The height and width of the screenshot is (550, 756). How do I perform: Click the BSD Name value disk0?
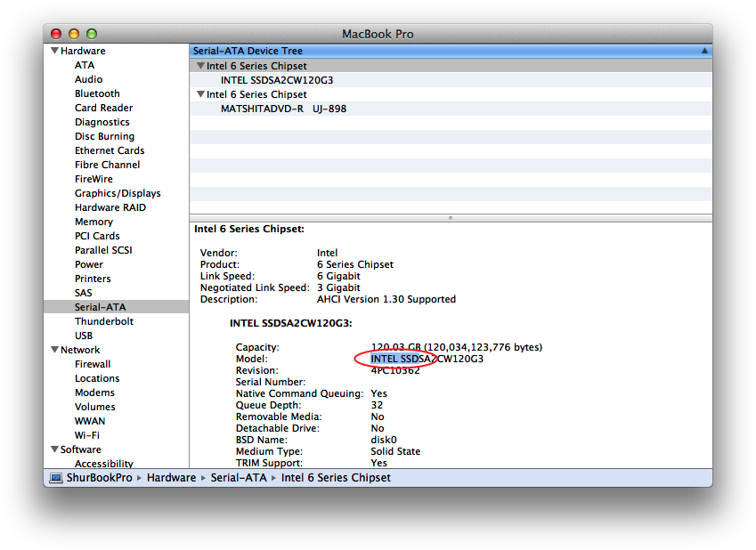coord(383,440)
